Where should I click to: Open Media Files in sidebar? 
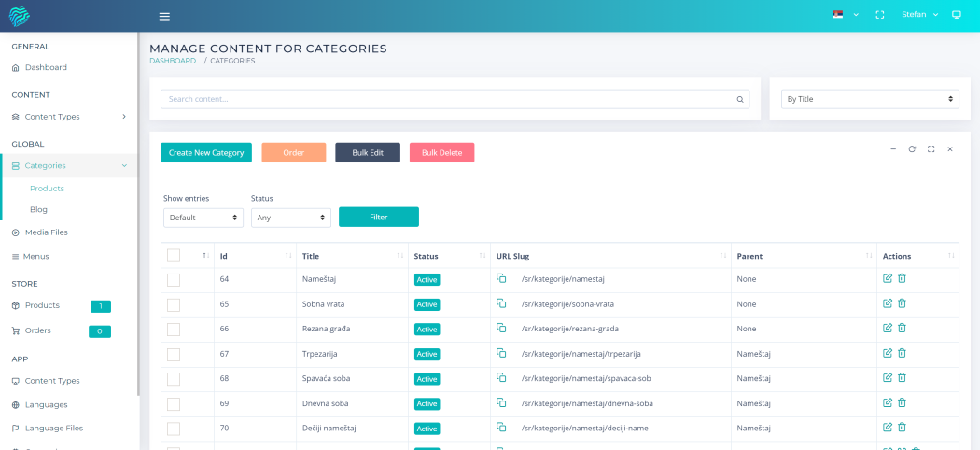(x=46, y=232)
